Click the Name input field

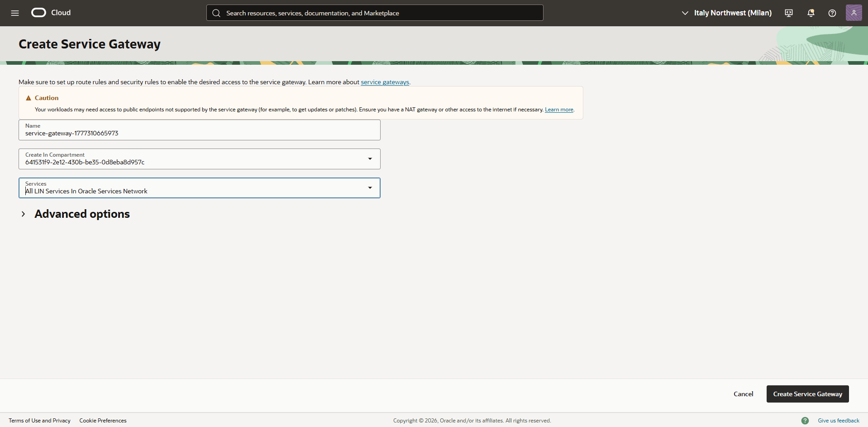tap(200, 130)
